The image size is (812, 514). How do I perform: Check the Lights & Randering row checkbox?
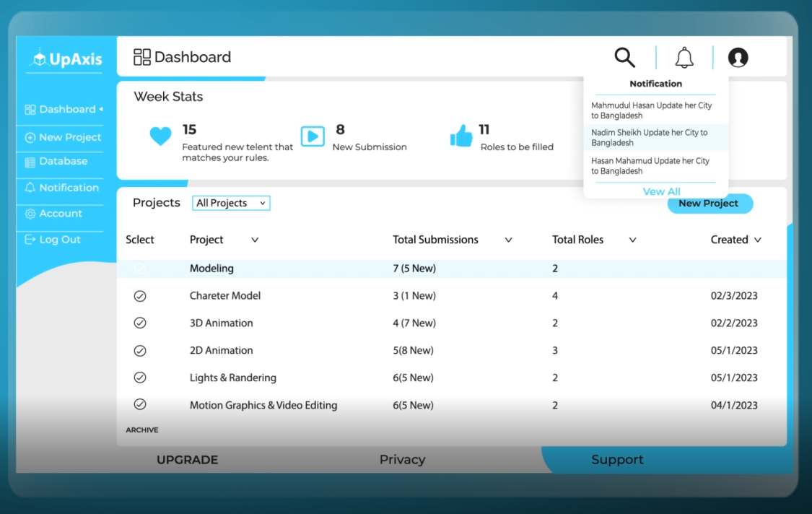tap(140, 378)
